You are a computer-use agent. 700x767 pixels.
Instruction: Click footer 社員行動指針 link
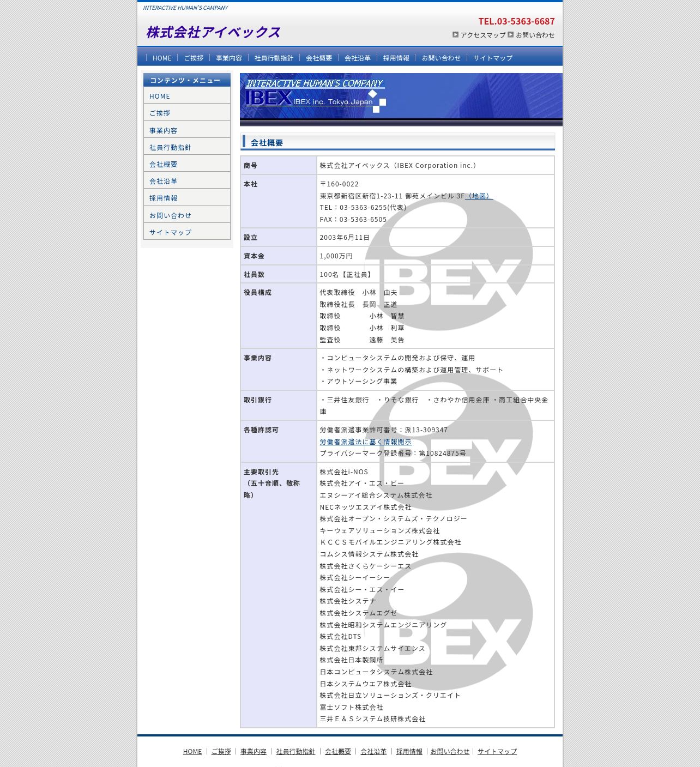coord(295,751)
